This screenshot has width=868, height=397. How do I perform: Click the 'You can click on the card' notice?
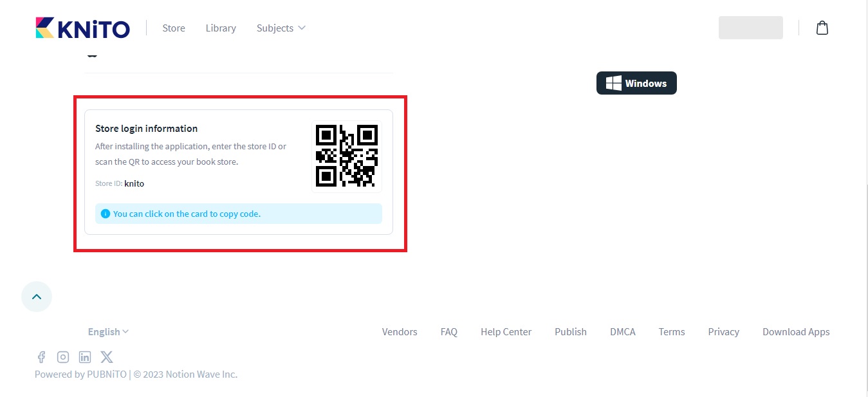pos(239,214)
